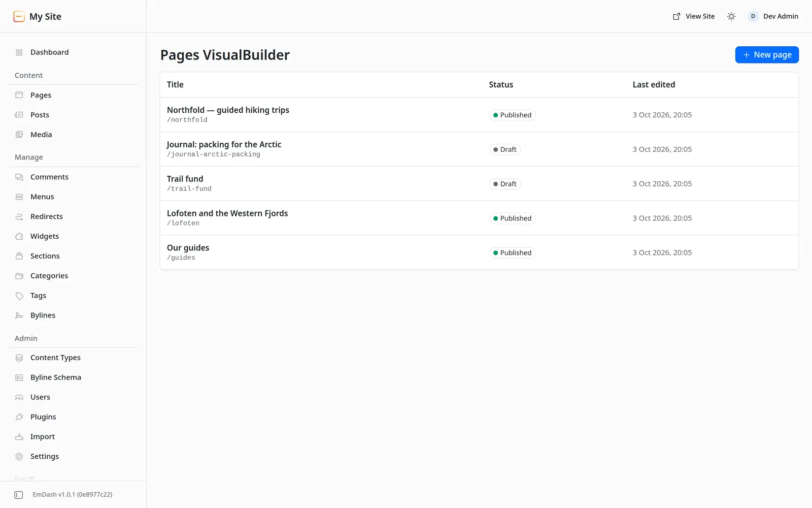Click the My Site title text

(45, 16)
